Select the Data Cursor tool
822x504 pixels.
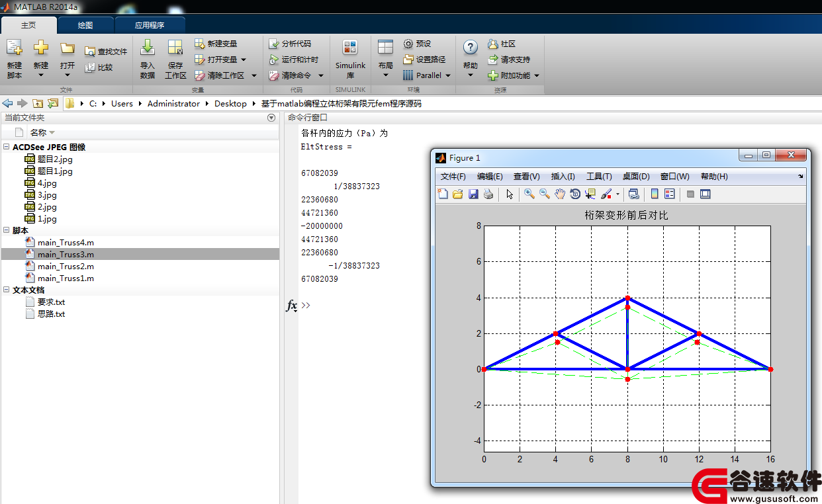590,194
